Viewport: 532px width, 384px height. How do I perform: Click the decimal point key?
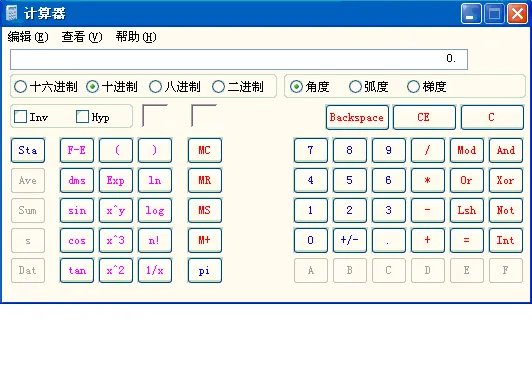tap(389, 240)
